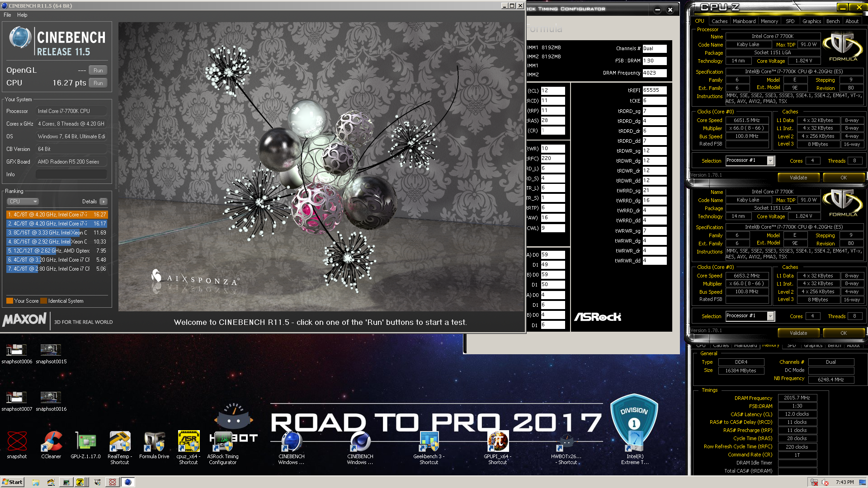Edit the tREFI field showing 65535
Image resolution: width=868 pixels, height=488 pixels.
pyautogui.click(x=654, y=90)
